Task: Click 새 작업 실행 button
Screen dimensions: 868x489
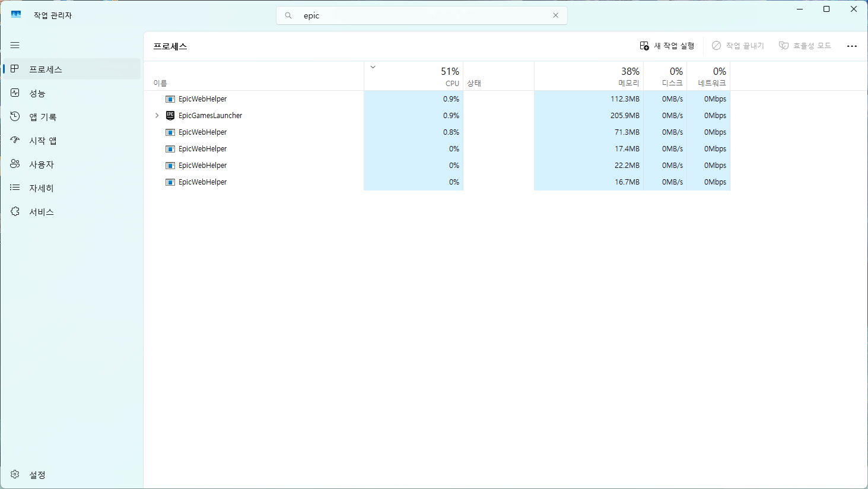Action: click(667, 46)
